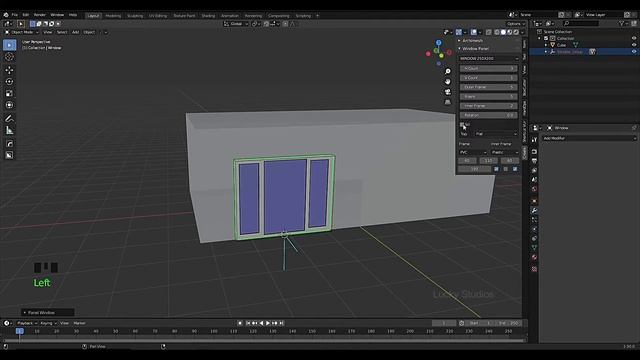640x360 pixels.
Task: Toggle first pane checkbox beside 180 field
Action: (496, 169)
